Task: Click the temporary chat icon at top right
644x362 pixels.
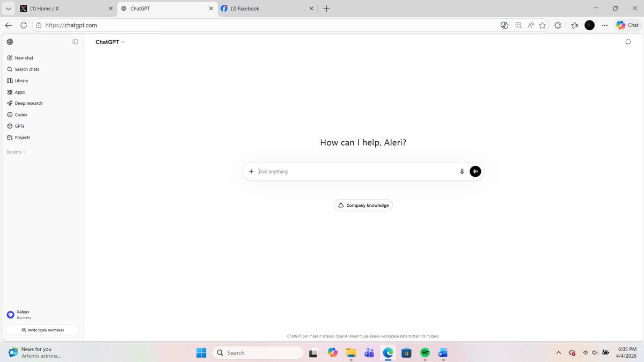Action: 628,42
